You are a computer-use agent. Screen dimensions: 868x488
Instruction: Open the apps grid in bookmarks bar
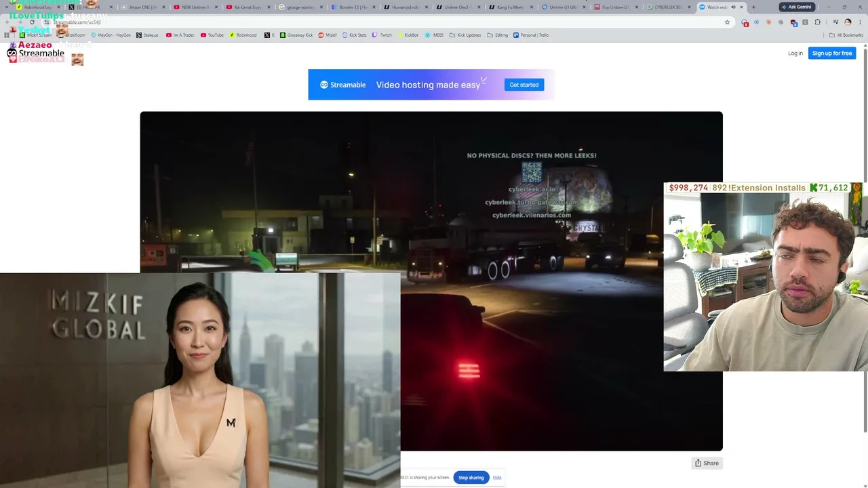(7, 35)
